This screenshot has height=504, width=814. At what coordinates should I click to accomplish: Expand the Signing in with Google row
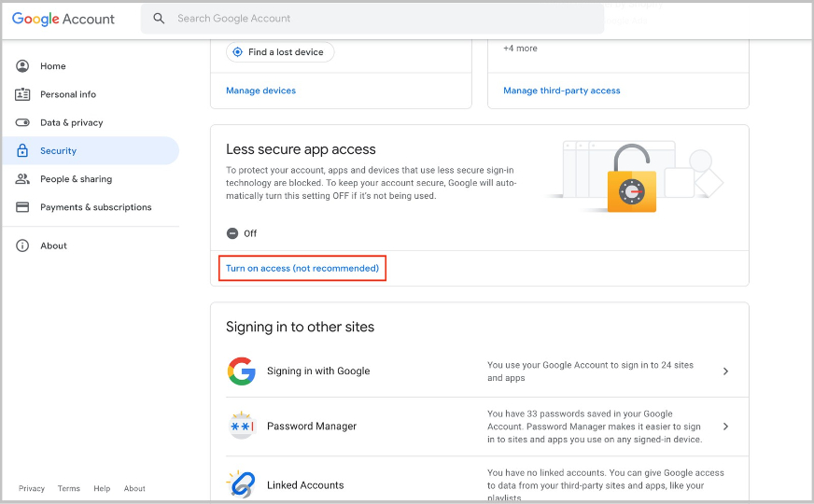[x=725, y=371]
